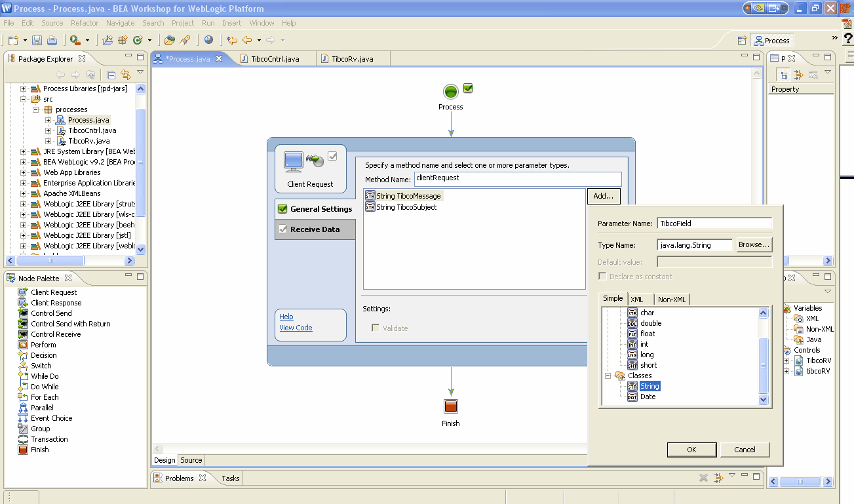
Task: Click the New Java Class toolbar icon
Action: coord(138,40)
